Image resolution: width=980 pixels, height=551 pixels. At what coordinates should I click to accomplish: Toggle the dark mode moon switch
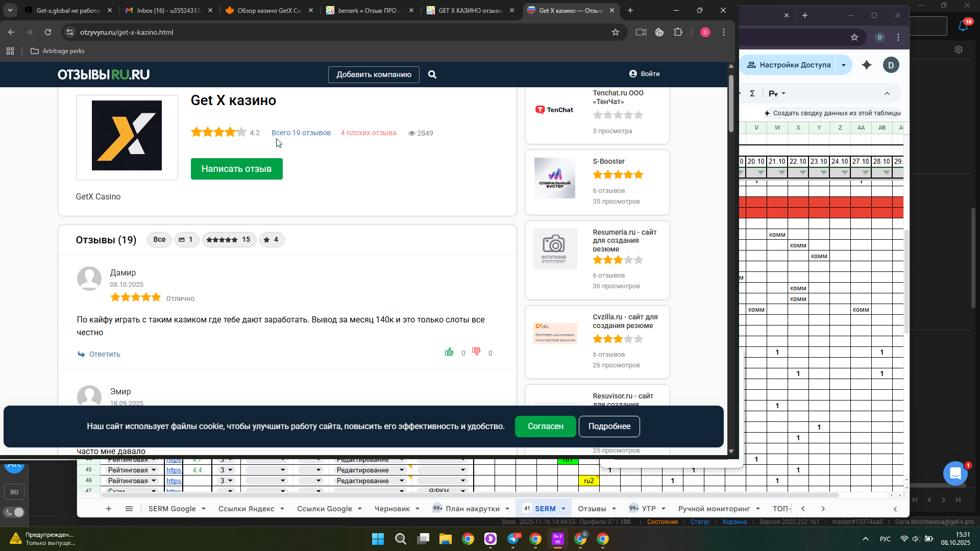14,512
